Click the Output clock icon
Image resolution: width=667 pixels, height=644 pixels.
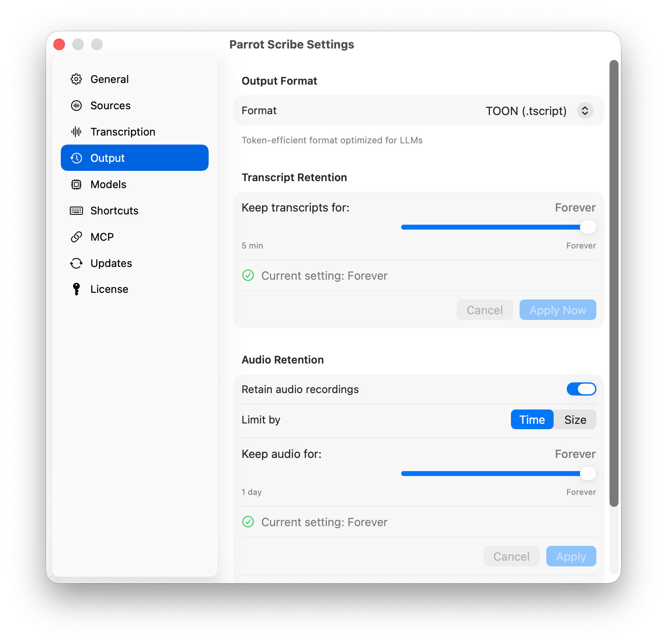tap(76, 158)
